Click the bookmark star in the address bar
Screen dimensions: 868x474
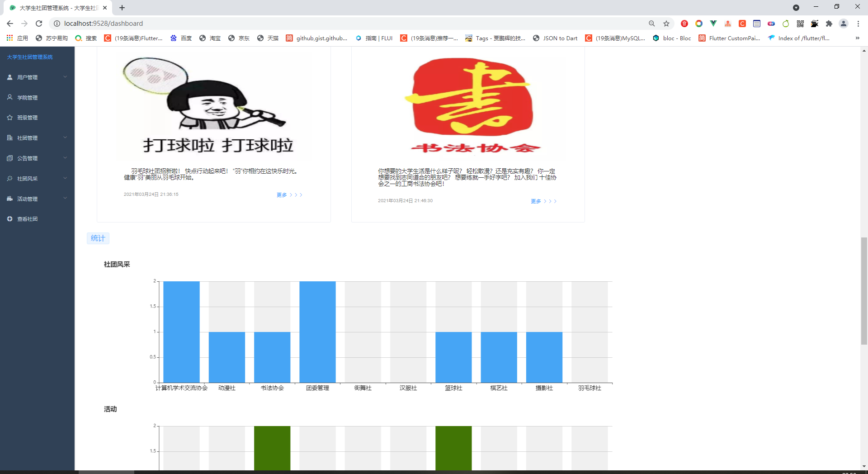(666, 24)
